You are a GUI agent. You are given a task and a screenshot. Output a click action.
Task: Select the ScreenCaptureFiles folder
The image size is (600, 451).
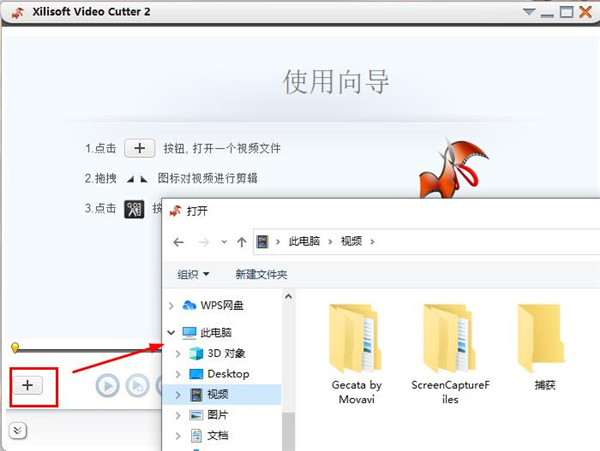[450, 354]
